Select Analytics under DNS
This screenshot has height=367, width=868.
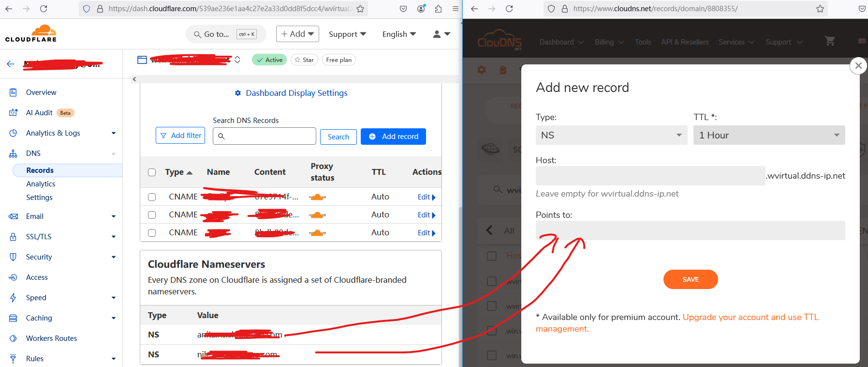41,184
